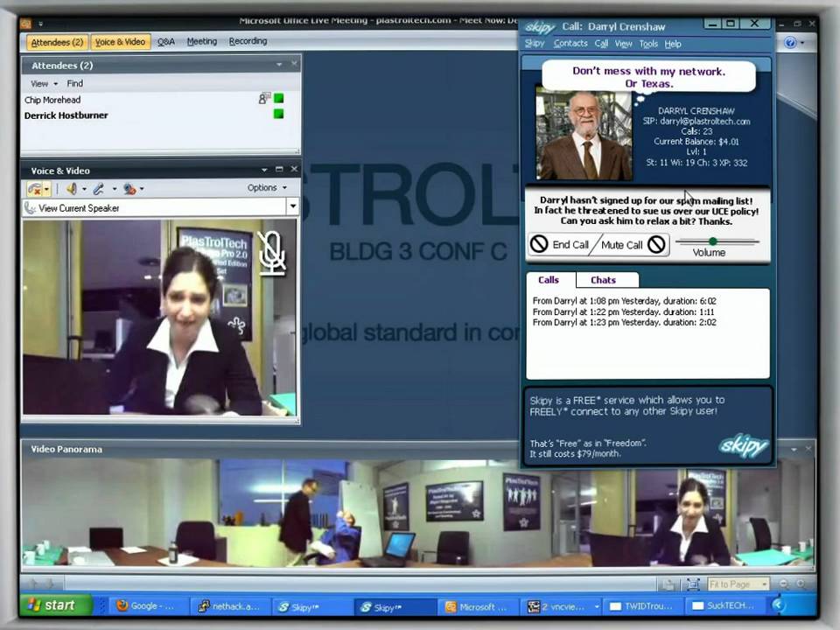Open the Skipy menu in the call window
The width and height of the screenshot is (840, 630).
(x=534, y=44)
